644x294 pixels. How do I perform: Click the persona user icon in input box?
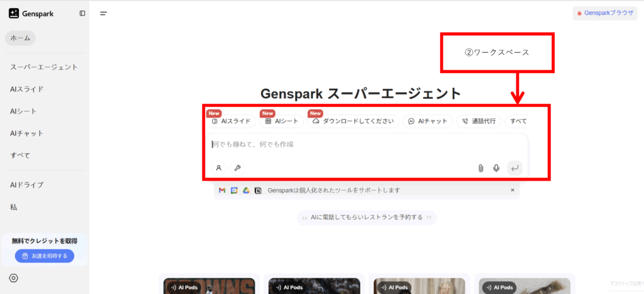coord(219,168)
